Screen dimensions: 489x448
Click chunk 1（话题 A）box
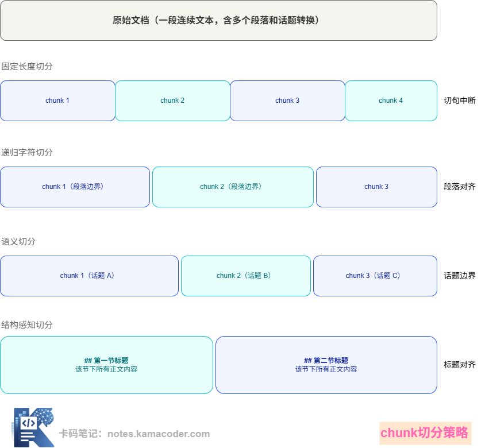pyautogui.click(x=89, y=276)
